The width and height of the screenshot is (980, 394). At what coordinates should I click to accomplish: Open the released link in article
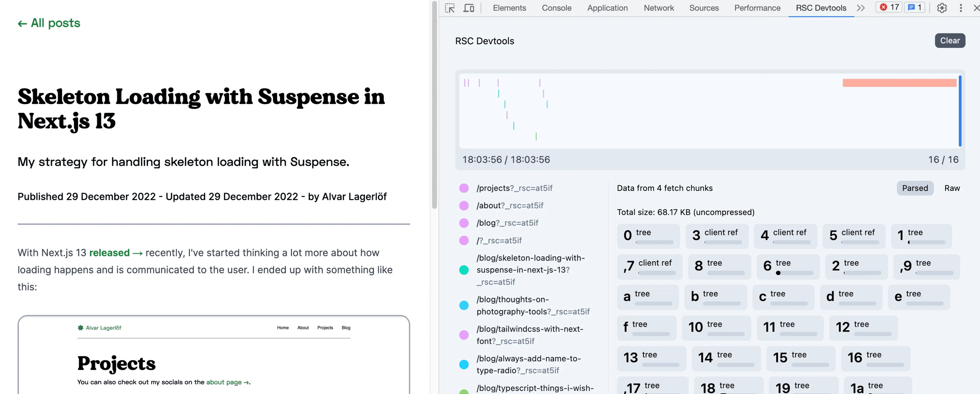[116, 253]
